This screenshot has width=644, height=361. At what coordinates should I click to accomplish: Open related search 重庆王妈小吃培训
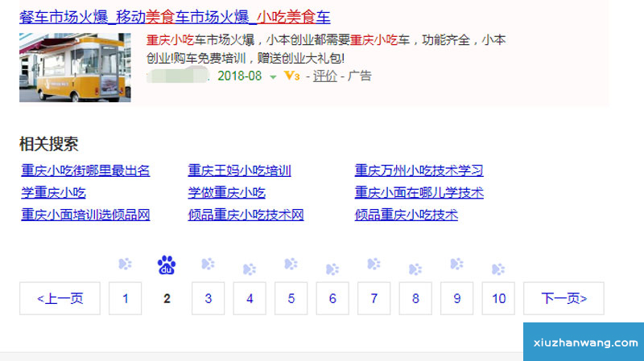pyautogui.click(x=239, y=170)
